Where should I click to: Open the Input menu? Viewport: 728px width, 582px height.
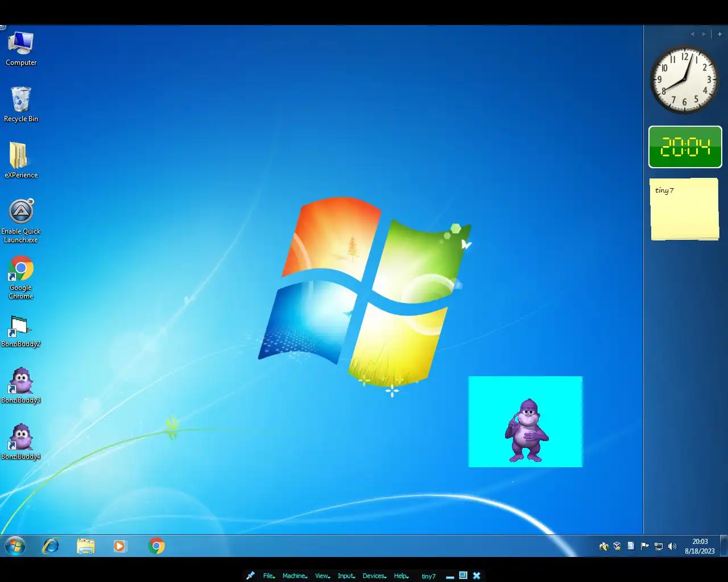point(346,576)
